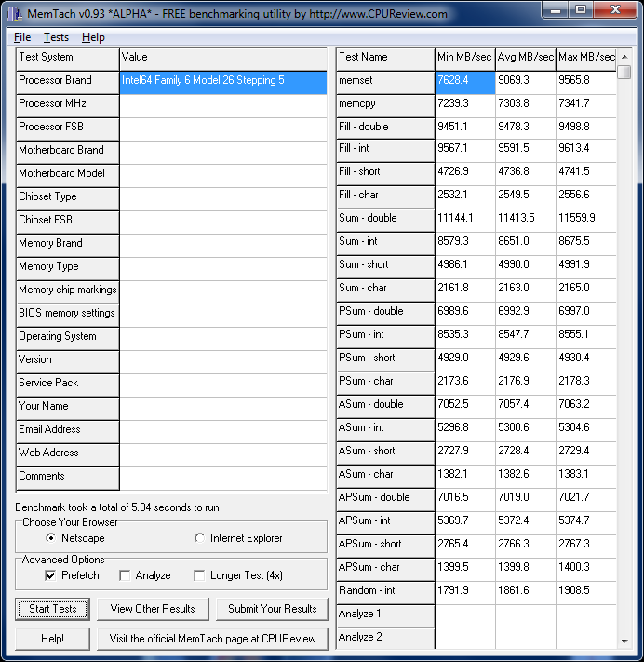
Task: Click the Analyze 2 row header
Action: tap(385, 639)
